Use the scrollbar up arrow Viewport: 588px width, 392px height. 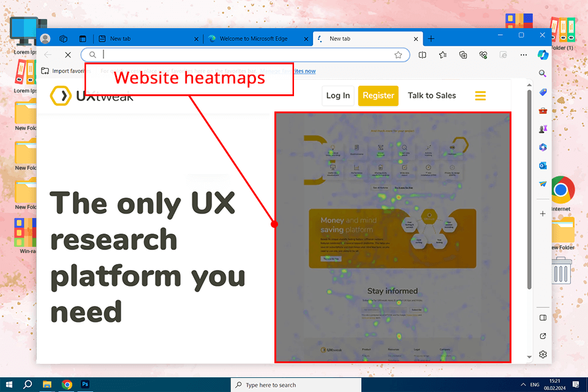click(x=529, y=85)
